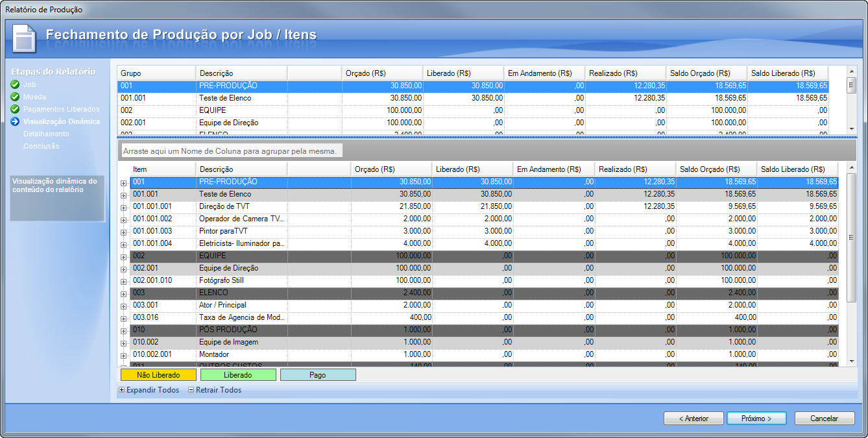Select upper grid row 001 PRE-PRODUÇÃO
The width and height of the screenshot is (868, 438).
click(x=473, y=86)
